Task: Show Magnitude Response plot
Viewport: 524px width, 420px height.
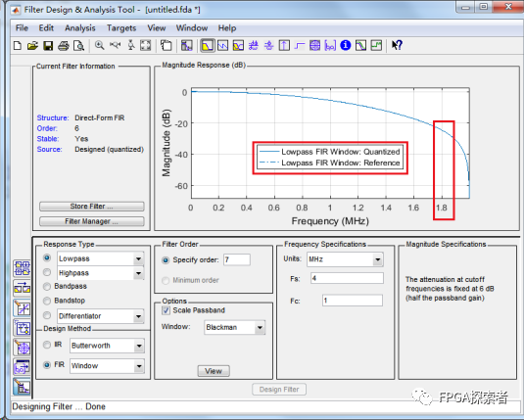Action: coord(208,45)
